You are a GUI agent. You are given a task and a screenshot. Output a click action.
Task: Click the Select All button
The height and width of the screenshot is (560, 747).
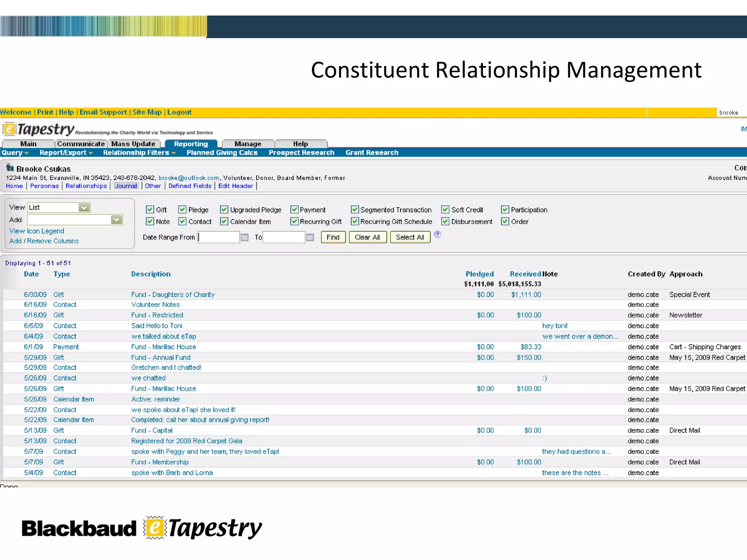(410, 237)
